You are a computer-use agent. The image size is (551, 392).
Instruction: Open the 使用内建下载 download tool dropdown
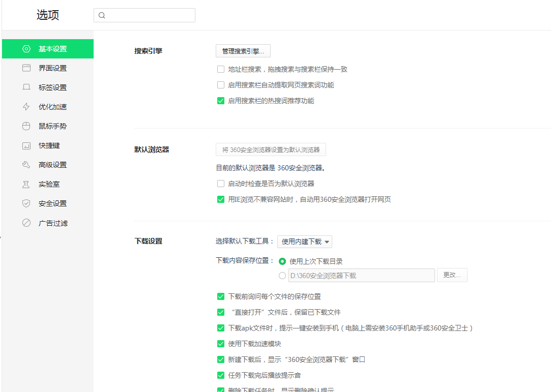[x=304, y=242]
